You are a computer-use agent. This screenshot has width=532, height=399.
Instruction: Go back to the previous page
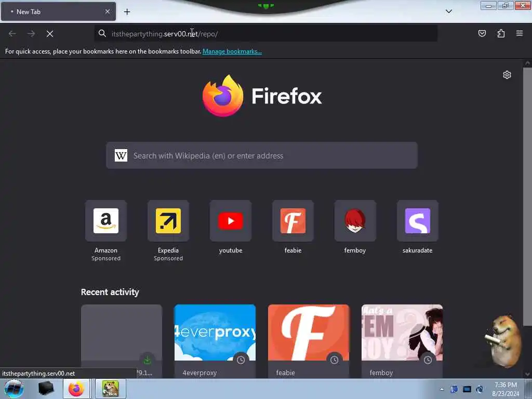[12, 34]
